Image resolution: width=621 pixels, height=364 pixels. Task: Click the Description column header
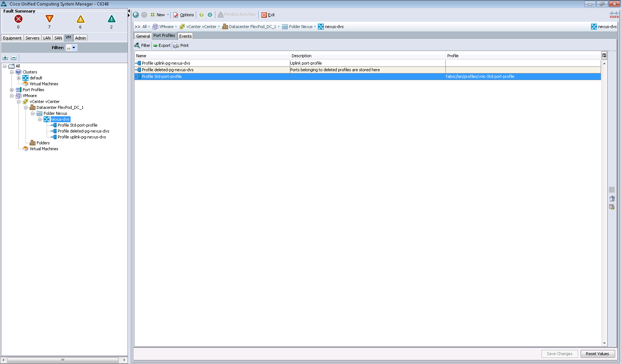pyautogui.click(x=368, y=56)
